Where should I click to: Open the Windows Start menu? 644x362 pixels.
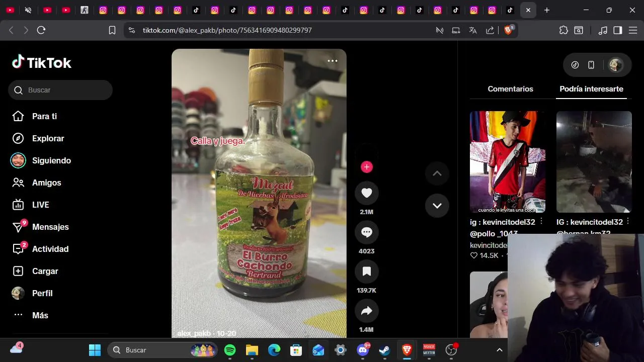(95, 350)
